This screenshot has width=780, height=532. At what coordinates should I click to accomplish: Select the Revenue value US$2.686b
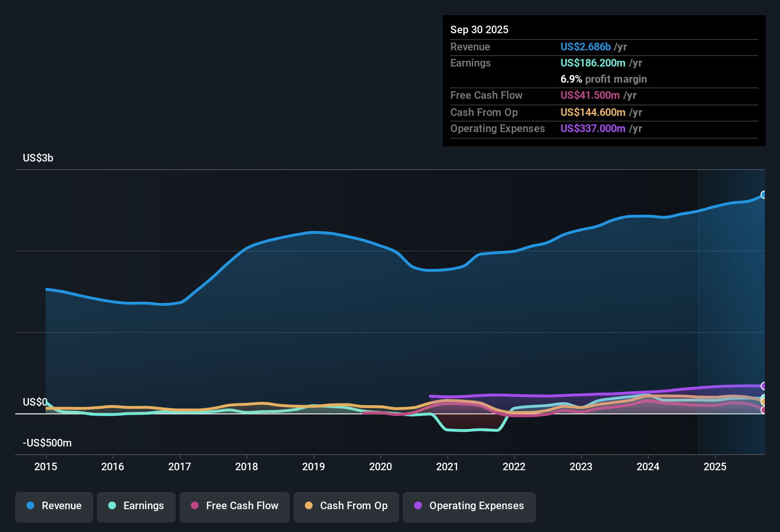pos(585,47)
